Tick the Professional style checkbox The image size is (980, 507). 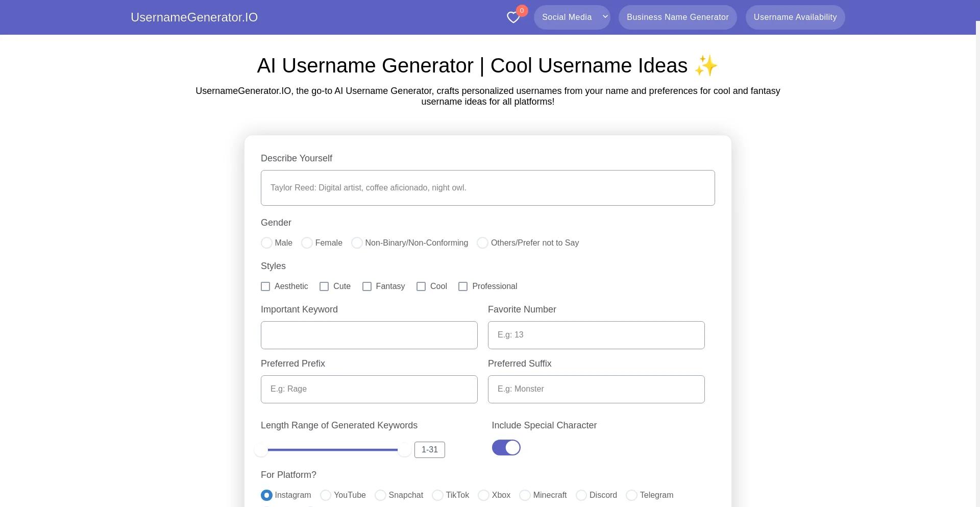463,286
